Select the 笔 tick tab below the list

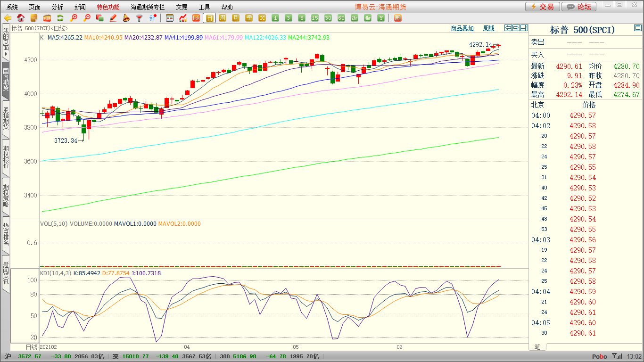tap(537, 347)
